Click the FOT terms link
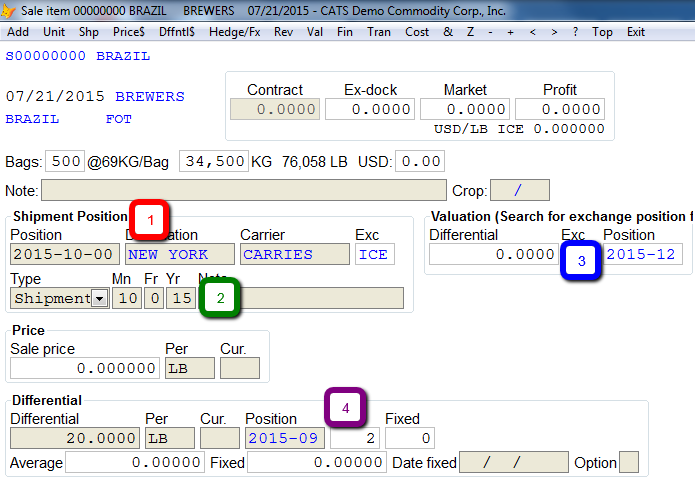Viewport: 695px width, 482px height. pyautogui.click(x=119, y=119)
